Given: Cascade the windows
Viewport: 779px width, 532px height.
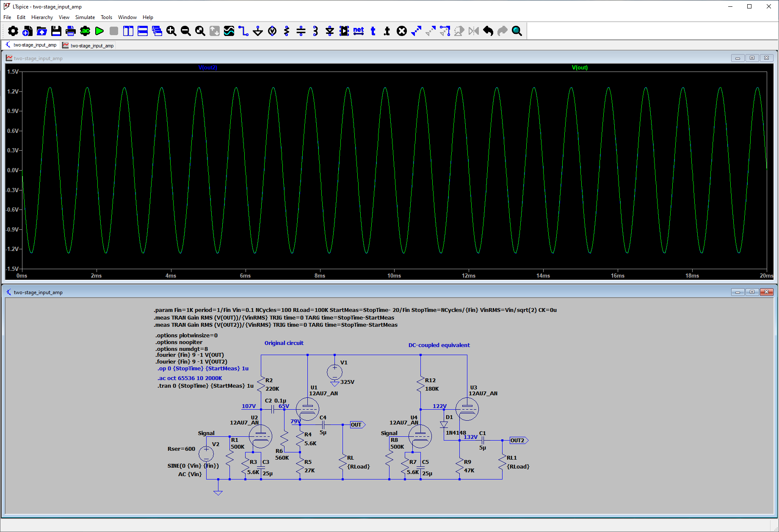Looking at the screenshot, I should [157, 31].
